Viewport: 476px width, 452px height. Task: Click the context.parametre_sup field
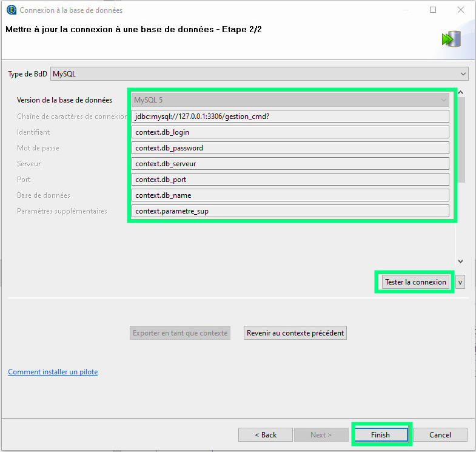pyautogui.click(x=290, y=211)
